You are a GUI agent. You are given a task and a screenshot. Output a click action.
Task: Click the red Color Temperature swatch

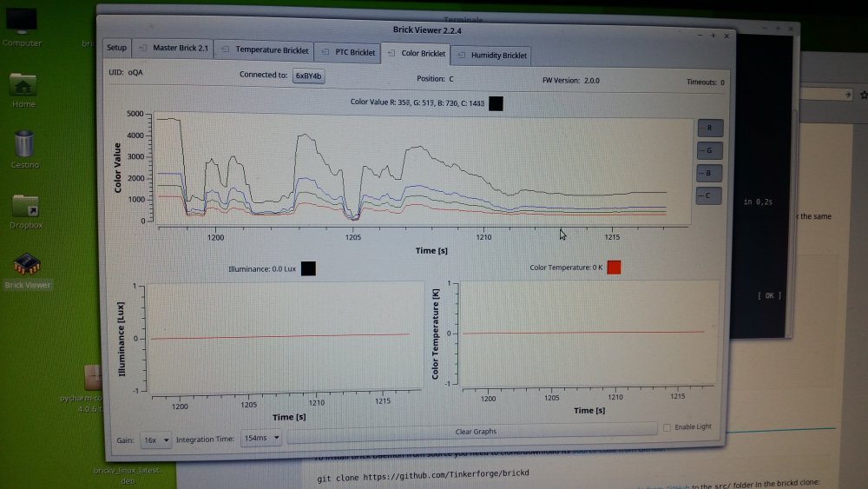(615, 268)
